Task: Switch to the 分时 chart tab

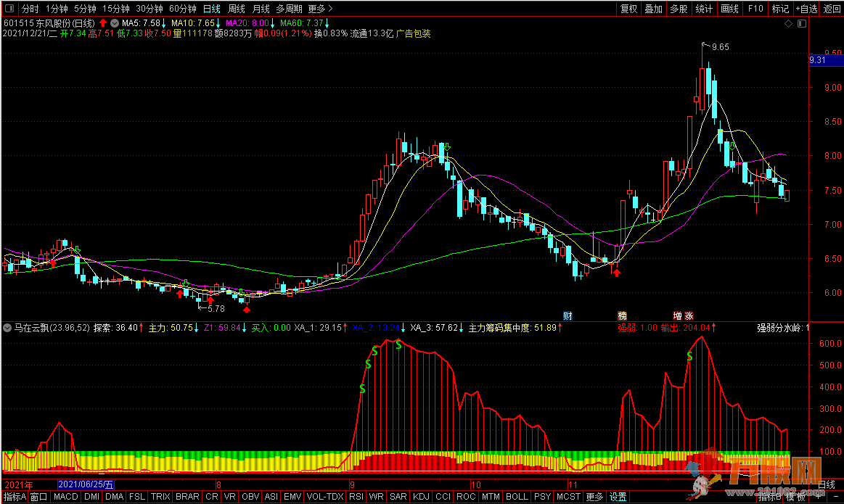Action: (30, 9)
